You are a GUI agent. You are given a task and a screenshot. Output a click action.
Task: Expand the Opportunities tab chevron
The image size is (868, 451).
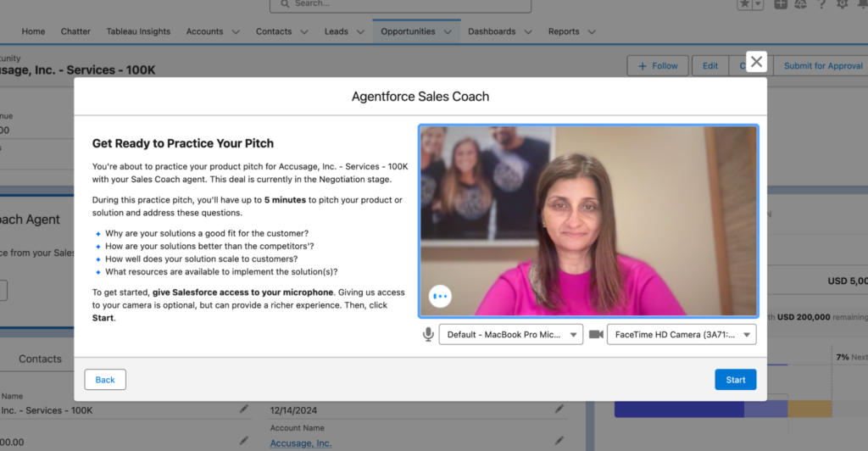[x=448, y=32]
